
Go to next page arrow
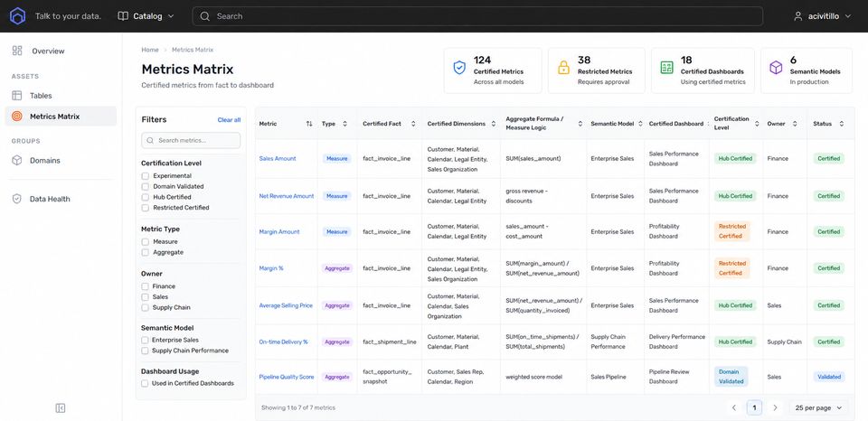[x=775, y=407]
